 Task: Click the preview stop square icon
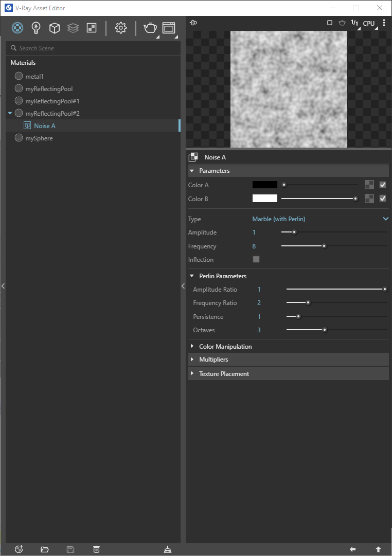(330, 23)
